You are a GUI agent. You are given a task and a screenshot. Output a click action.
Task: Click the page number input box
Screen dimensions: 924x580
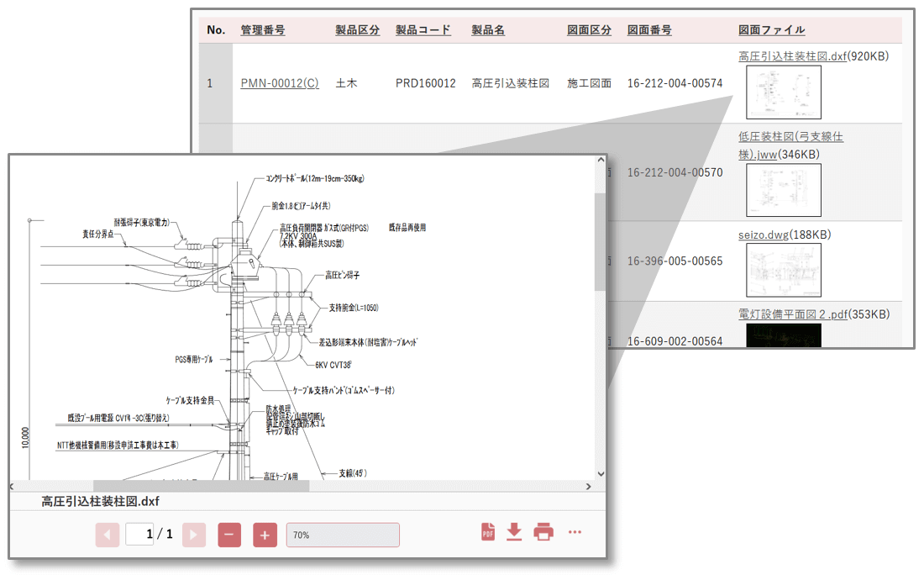pos(139,534)
